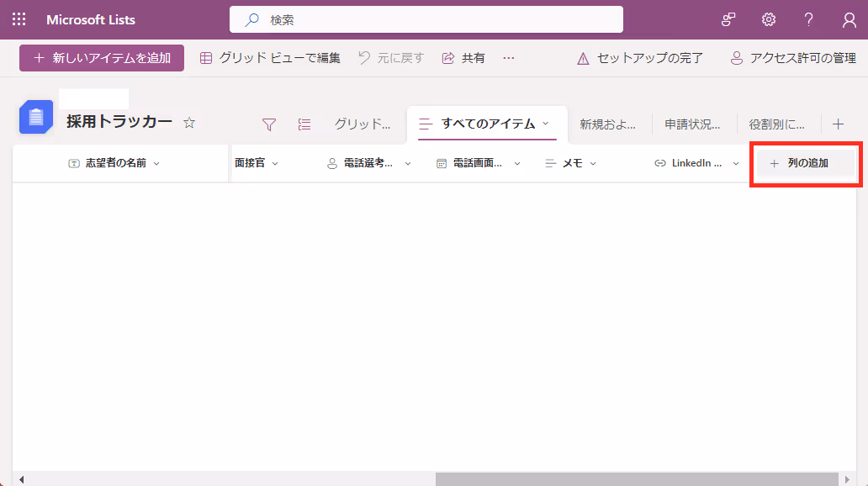Click the 電話選考... column header
Screen dimensions: 868x486
coord(368,163)
